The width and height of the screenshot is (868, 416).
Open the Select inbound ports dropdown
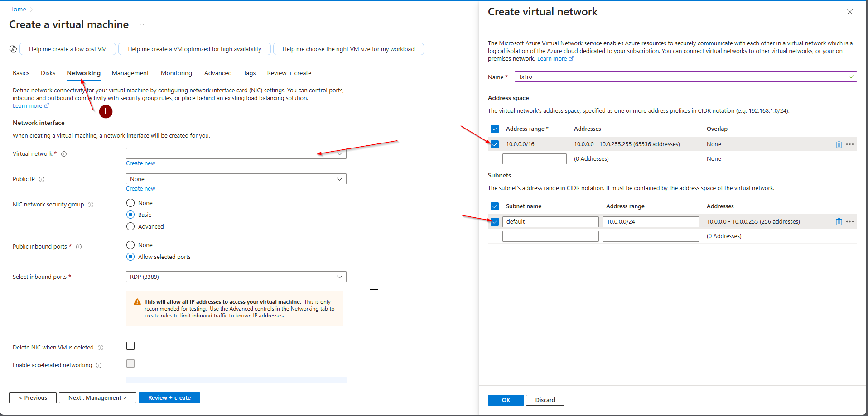pyautogui.click(x=236, y=277)
